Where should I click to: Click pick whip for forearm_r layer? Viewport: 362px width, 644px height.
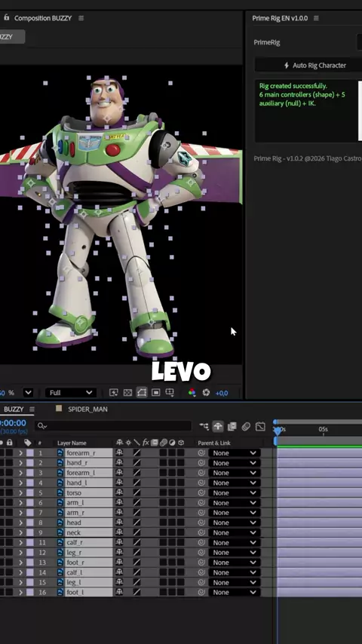click(201, 453)
